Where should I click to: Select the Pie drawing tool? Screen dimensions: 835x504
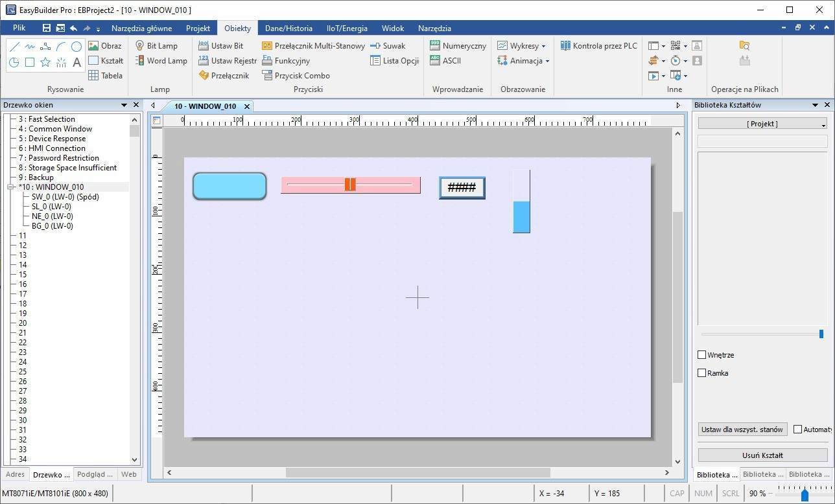(14, 62)
